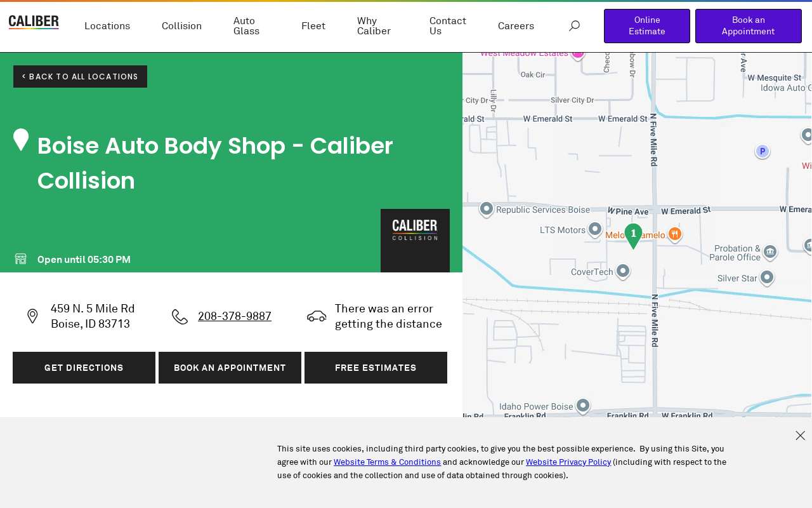Viewport: 812px width, 508px height.
Task: Open the Careers menu item
Action: 516,26
